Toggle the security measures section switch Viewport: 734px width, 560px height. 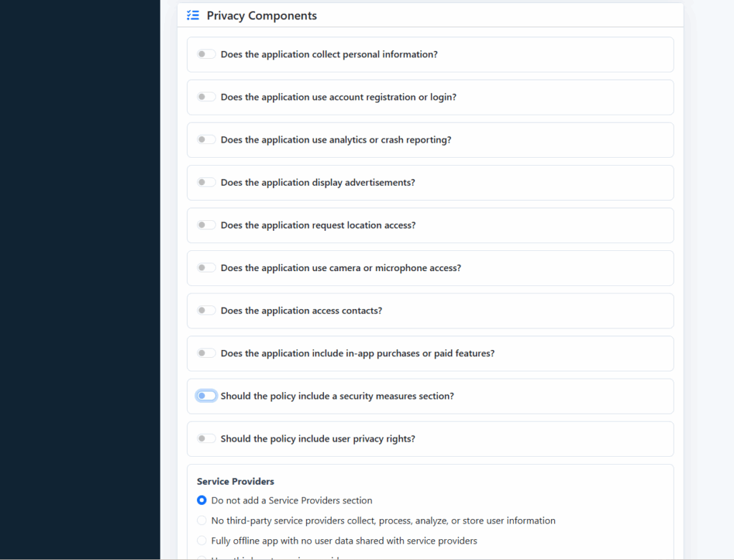pos(206,396)
